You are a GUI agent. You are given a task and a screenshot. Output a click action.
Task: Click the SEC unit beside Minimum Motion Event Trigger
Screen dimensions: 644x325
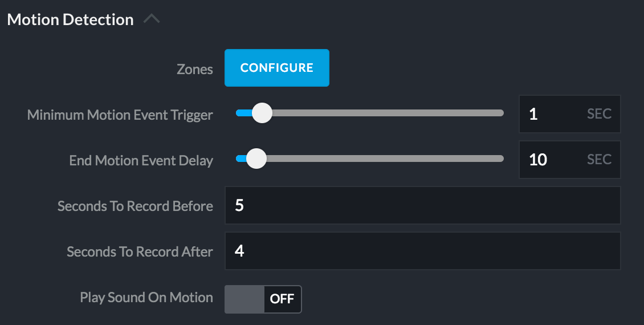coord(599,114)
